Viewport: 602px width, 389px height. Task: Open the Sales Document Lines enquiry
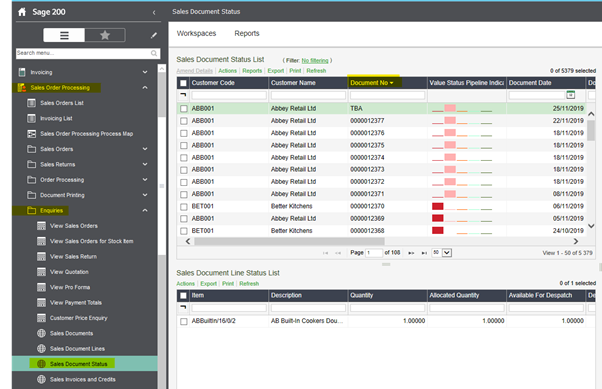pos(77,349)
